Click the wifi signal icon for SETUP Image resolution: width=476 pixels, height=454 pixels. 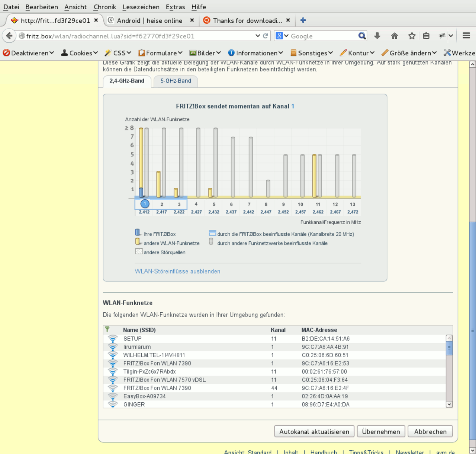pos(113,338)
